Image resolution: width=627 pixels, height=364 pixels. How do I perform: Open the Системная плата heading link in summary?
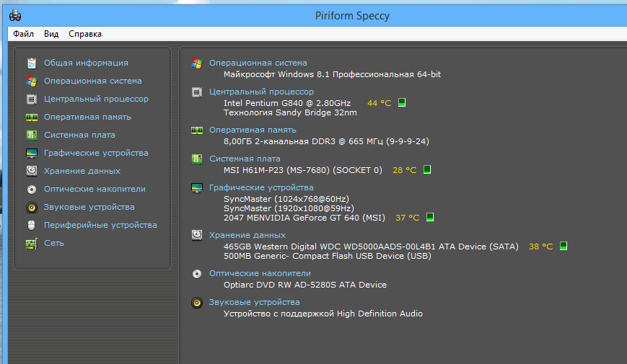(x=245, y=159)
